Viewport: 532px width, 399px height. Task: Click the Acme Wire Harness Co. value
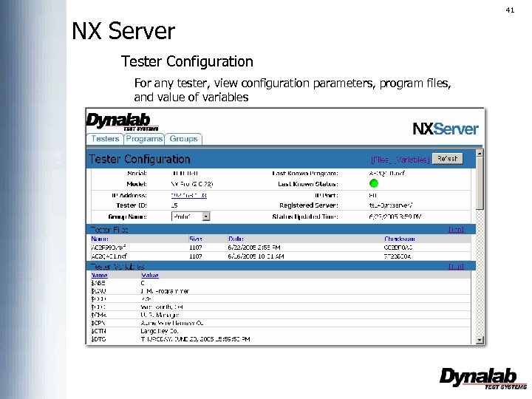(172, 323)
